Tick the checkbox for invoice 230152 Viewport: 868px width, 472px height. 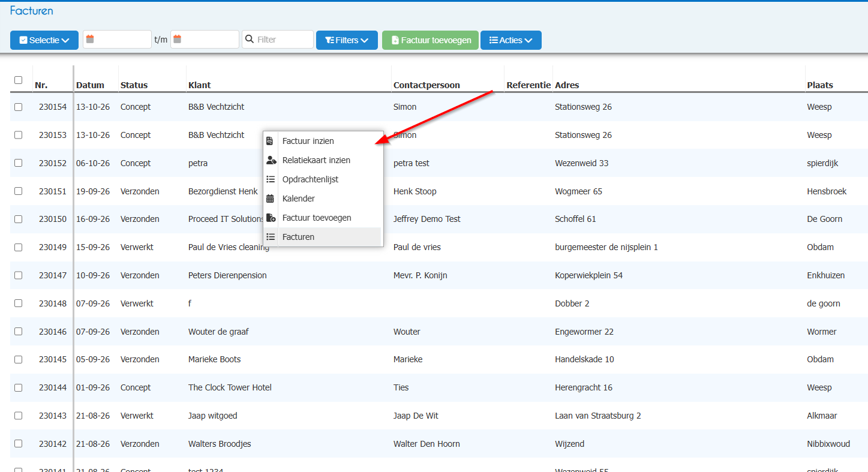[x=18, y=163]
